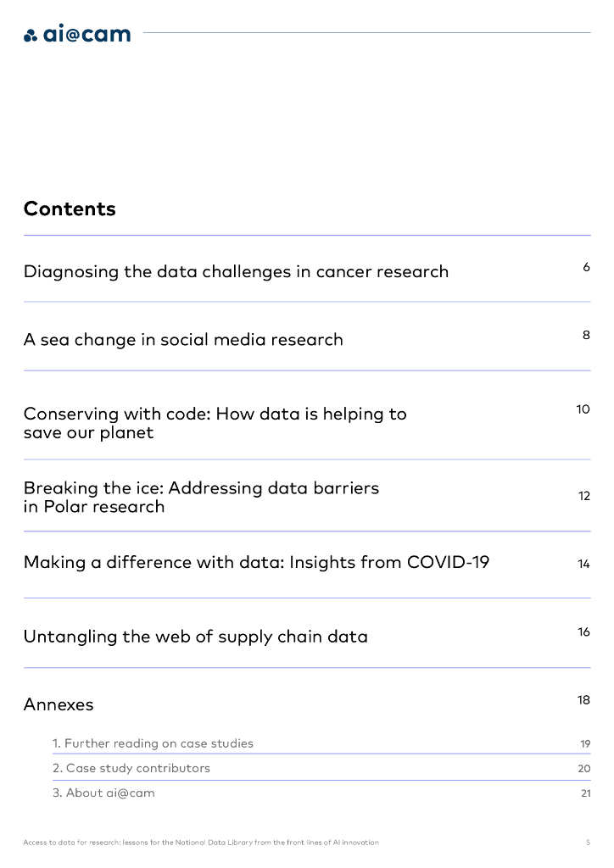Click page number 16 for supply chain

[x=583, y=632]
